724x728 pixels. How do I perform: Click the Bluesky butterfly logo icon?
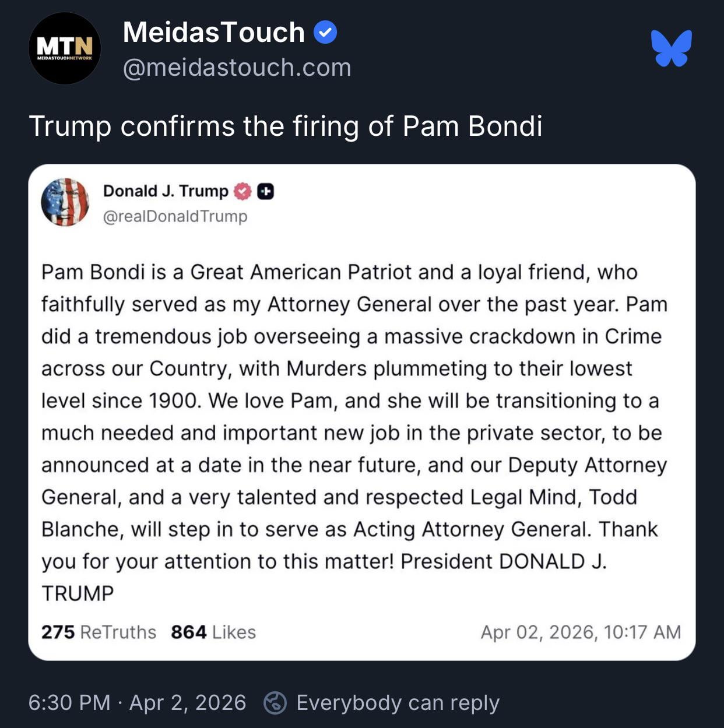pyautogui.click(x=672, y=48)
